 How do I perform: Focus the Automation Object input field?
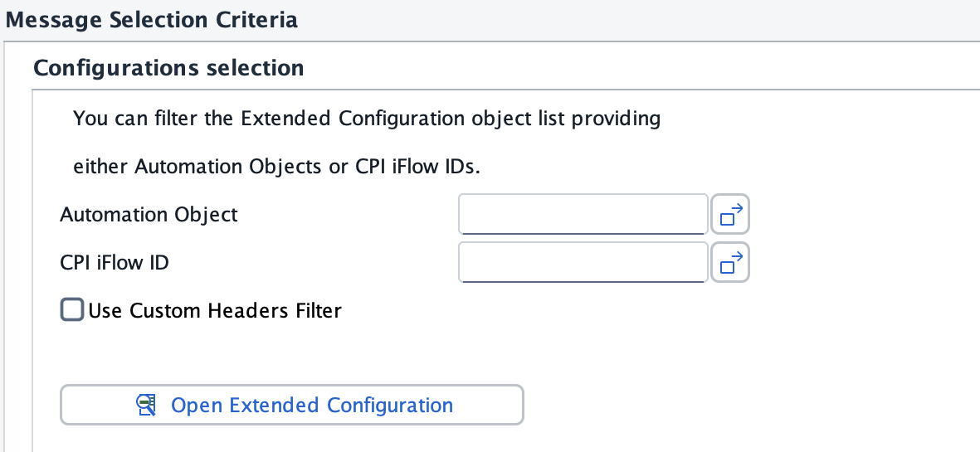(x=583, y=216)
